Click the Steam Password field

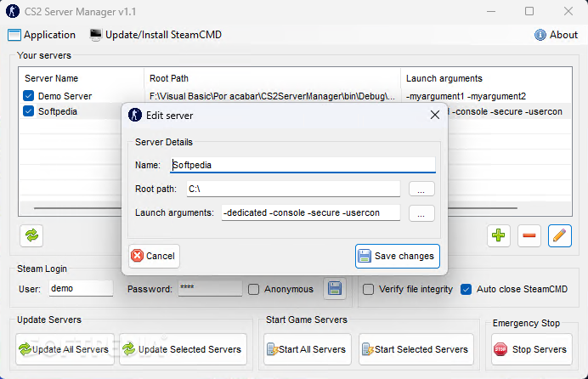[210, 288]
